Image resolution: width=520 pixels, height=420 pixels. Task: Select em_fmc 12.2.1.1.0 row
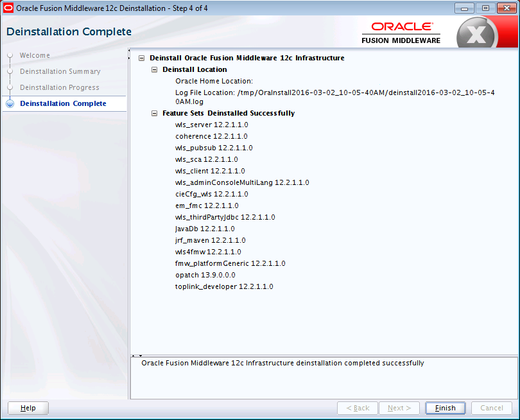(x=207, y=206)
